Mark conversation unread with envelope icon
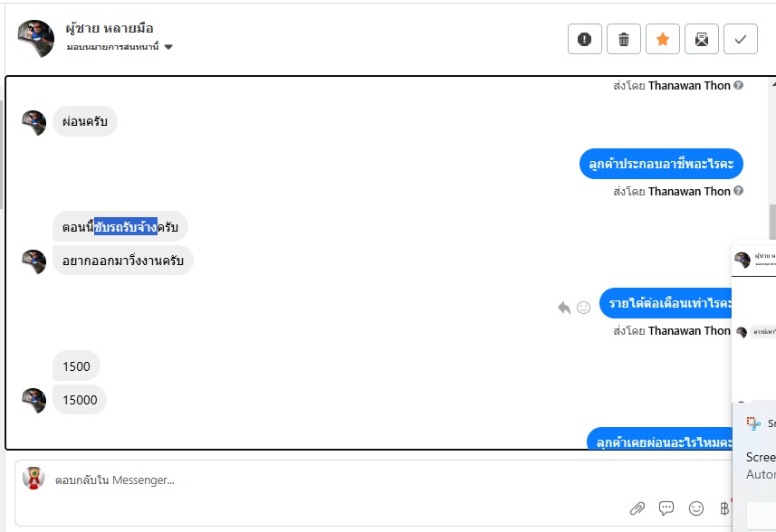This screenshot has width=776, height=532. click(701, 39)
